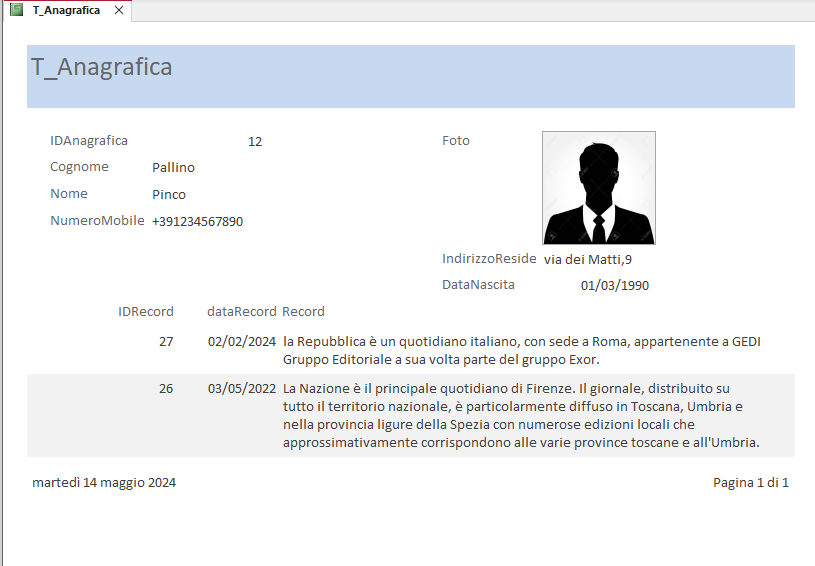The image size is (815, 566).
Task: Click the IDAnagrafica label
Action: click(89, 141)
